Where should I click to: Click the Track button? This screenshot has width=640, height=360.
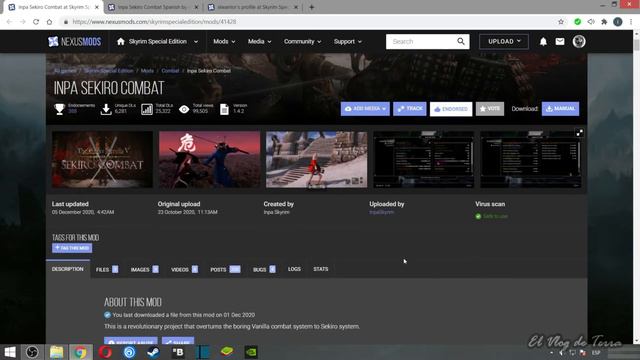click(x=410, y=109)
